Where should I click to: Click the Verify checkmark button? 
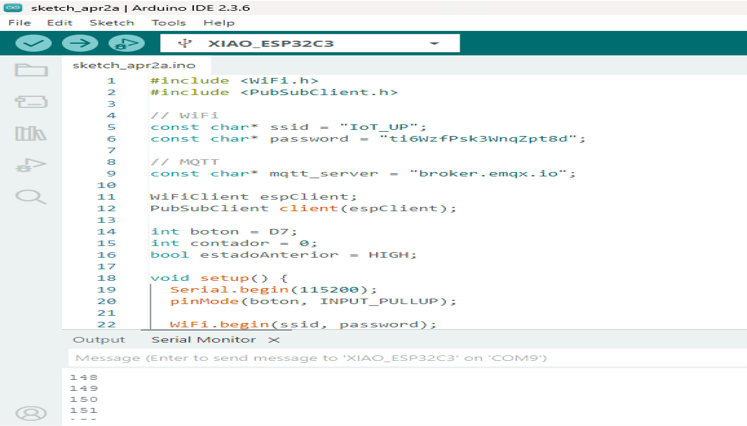pyautogui.click(x=33, y=43)
